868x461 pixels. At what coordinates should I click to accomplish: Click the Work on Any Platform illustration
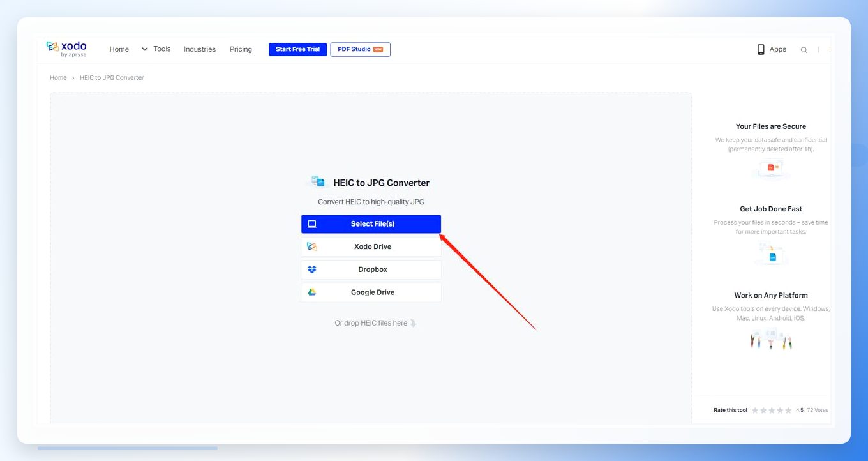coord(771,339)
